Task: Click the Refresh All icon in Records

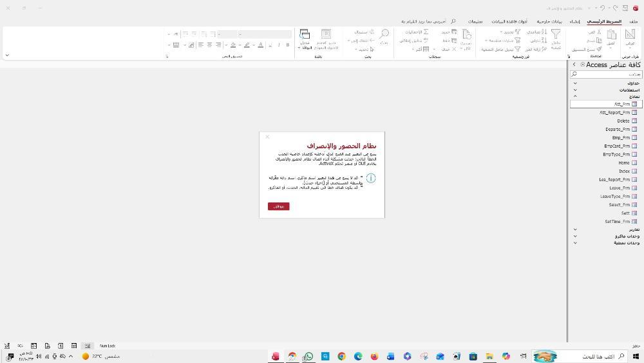Action: [466, 35]
